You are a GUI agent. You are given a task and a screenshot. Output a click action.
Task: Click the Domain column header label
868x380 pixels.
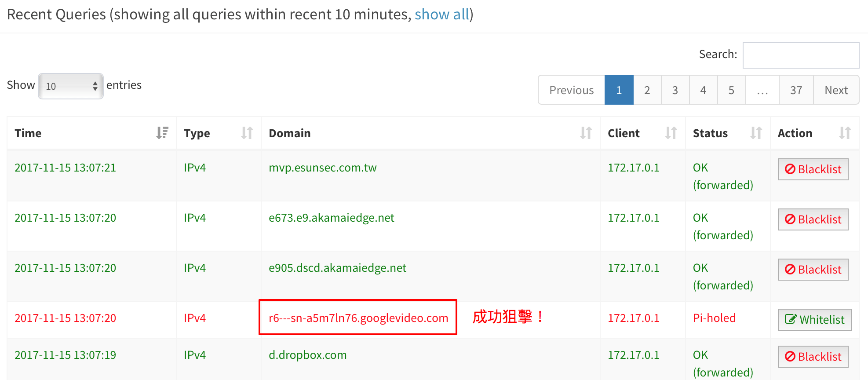click(x=290, y=133)
